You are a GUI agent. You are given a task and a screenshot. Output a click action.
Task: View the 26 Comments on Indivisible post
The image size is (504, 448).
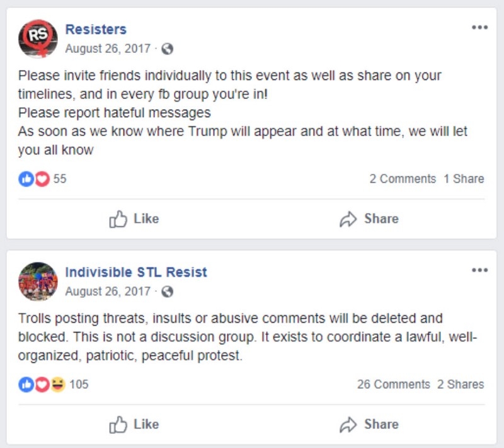[393, 384]
